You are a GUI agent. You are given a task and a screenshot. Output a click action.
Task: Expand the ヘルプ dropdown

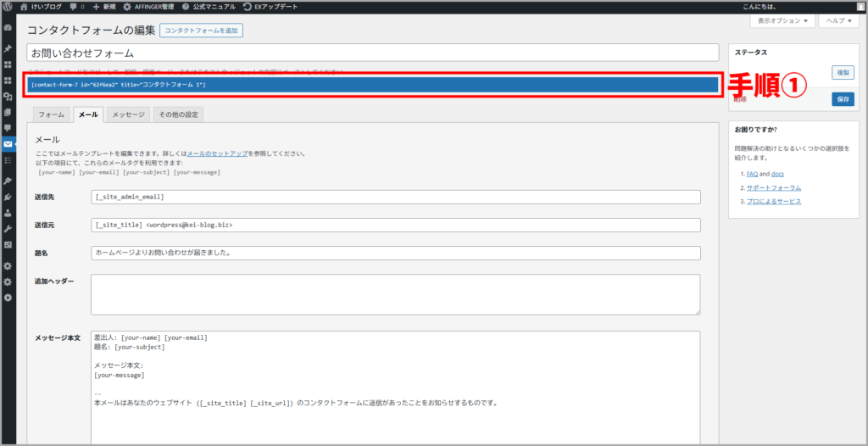[x=838, y=21]
